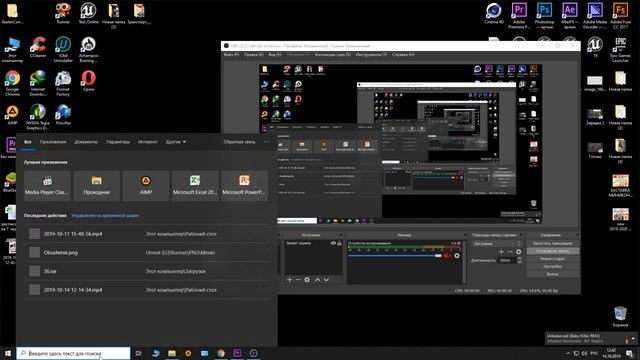This screenshot has width=640, height=360.
Task: Open Internet Download Manager desktop icon
Action: [38, 83]
